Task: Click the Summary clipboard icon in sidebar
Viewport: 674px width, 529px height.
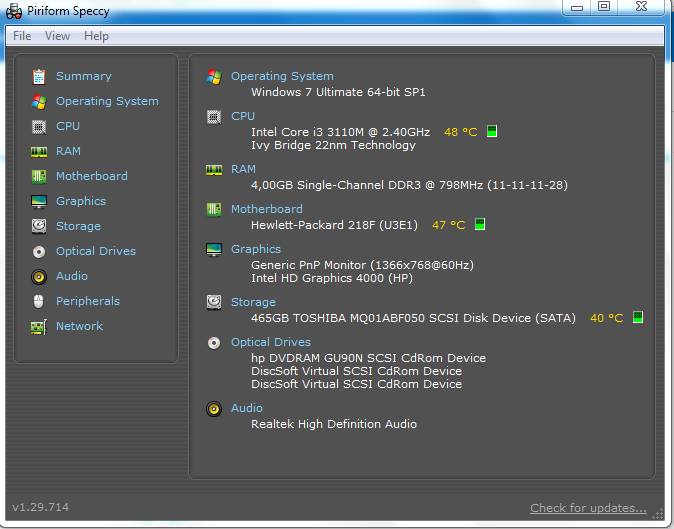Action: (x=39, y=76)
